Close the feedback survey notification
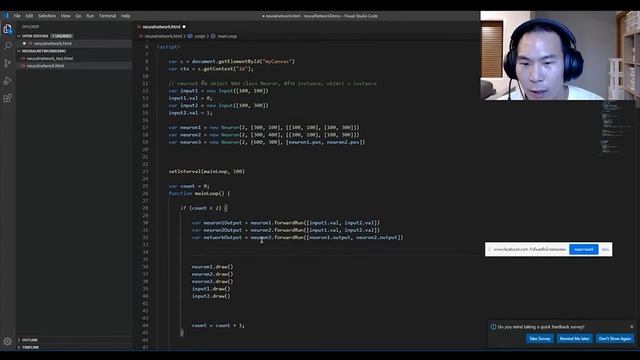The image size is (640, 360). click(x=632, y=327)
